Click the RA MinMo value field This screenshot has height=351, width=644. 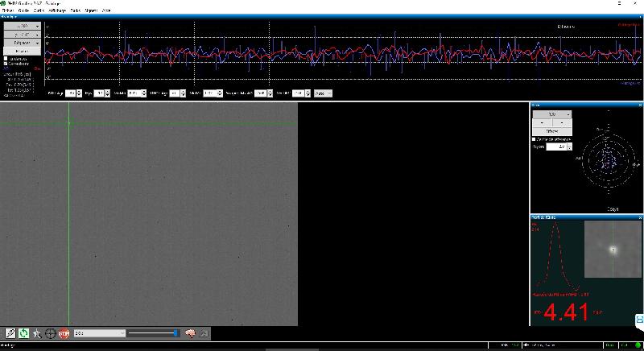pos(134,93)
